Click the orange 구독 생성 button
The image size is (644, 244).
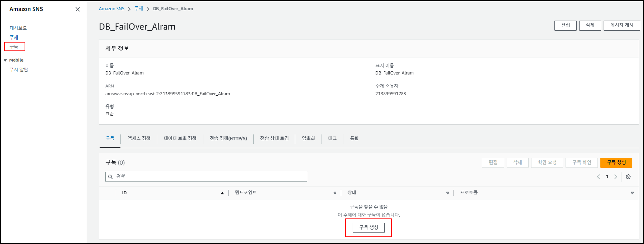tap(616, 163)
